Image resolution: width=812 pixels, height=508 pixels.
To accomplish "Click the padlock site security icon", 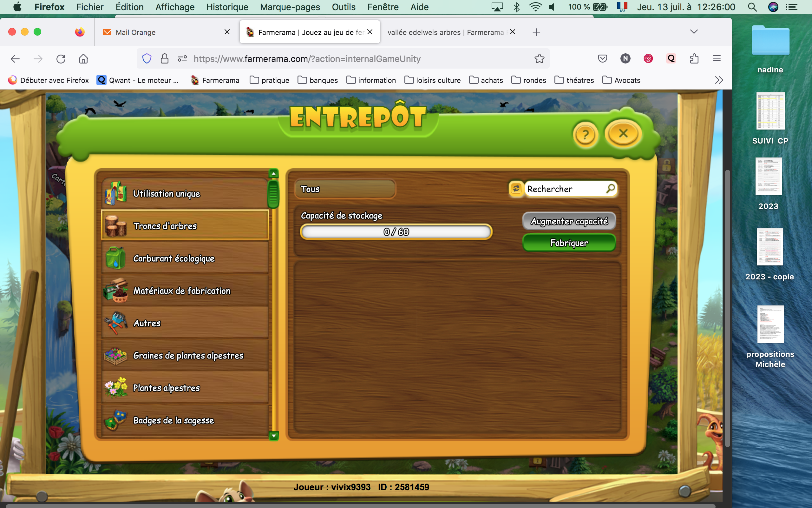I will 164,58.
